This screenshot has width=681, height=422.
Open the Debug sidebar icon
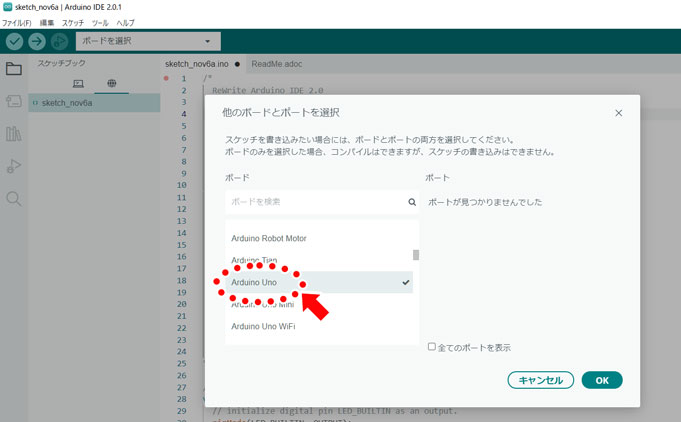click(14, 166)
